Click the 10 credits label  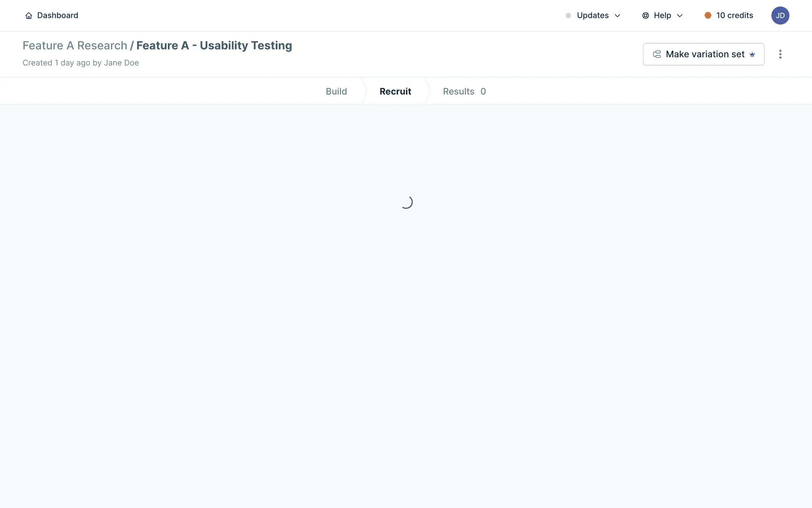click(735, 16)
